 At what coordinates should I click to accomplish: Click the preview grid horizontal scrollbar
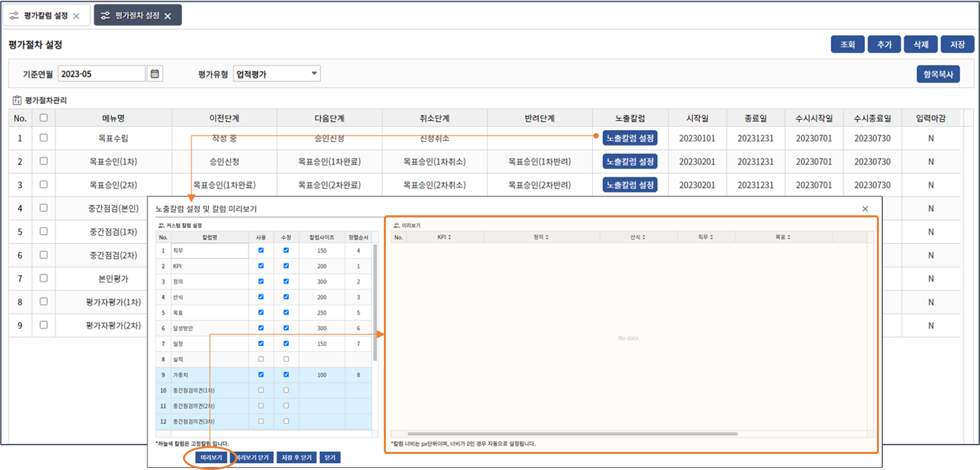coord(573,434)
